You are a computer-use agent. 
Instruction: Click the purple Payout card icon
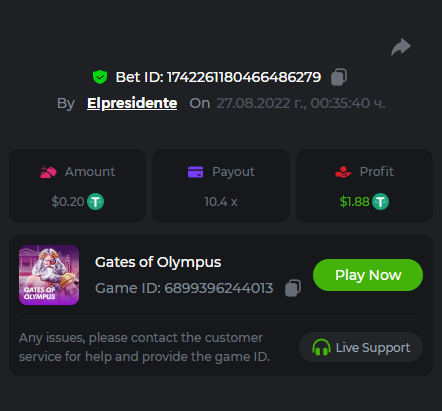(195, 172)
